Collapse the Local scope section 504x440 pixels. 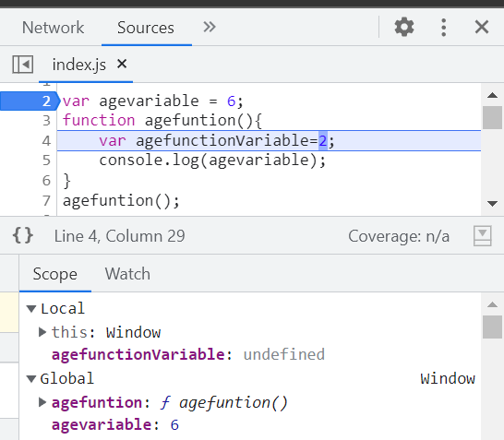[31, 309]
